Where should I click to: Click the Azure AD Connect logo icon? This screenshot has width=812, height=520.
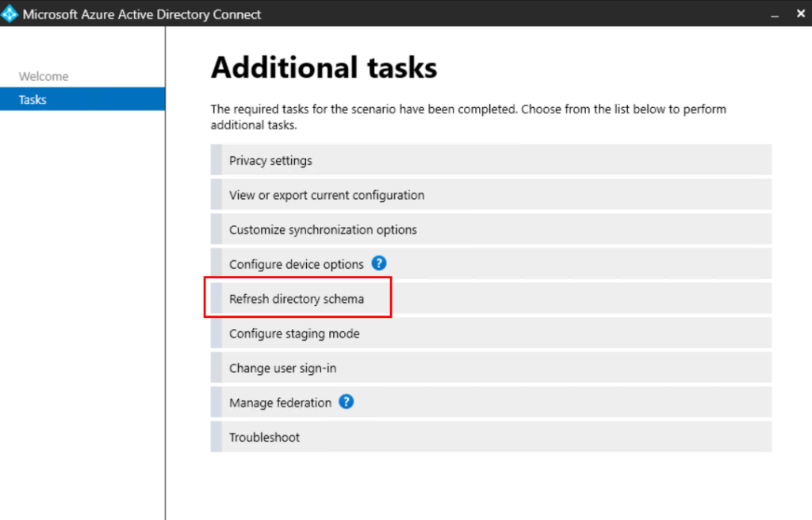pos(10,14)
